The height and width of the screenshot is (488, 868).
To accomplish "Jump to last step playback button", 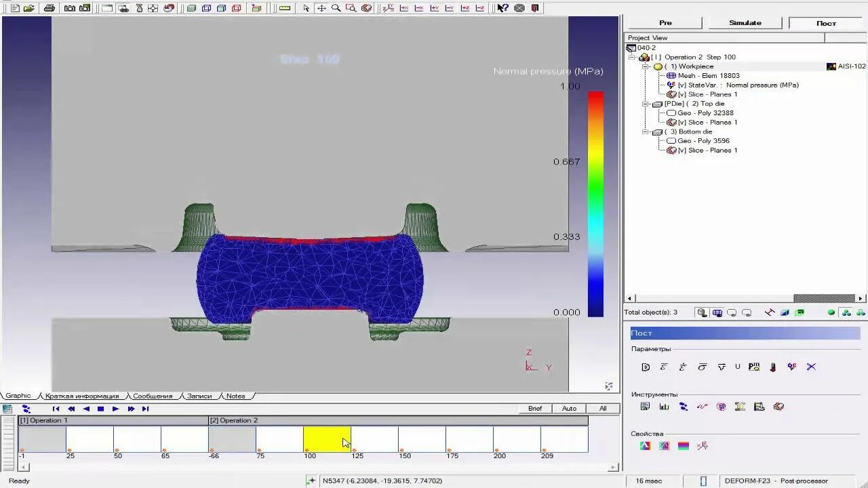I will 145,409.
